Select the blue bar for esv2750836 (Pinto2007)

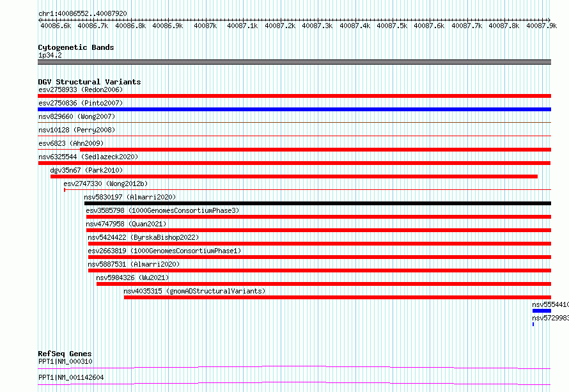tap(294, 109)
